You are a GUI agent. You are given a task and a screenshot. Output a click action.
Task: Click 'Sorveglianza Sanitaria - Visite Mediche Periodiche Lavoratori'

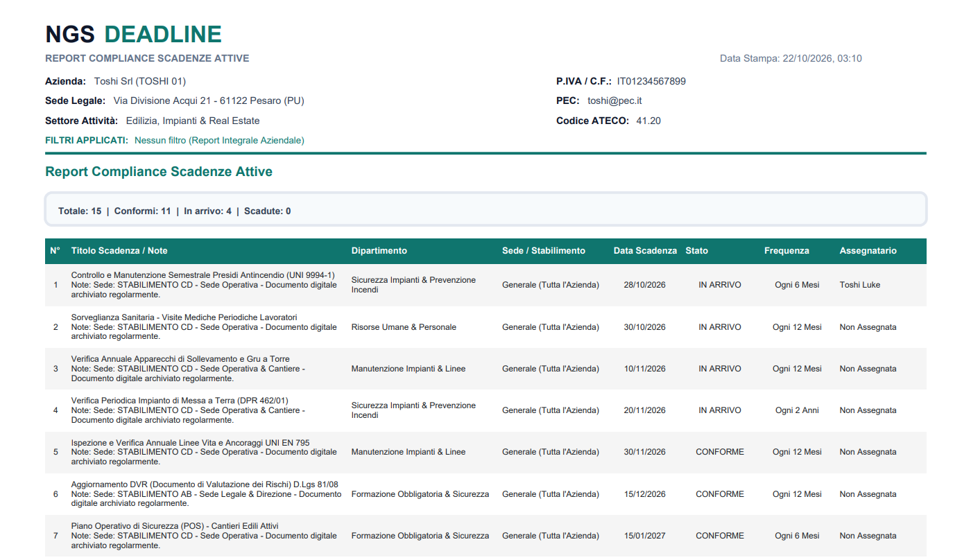point(184,317)
